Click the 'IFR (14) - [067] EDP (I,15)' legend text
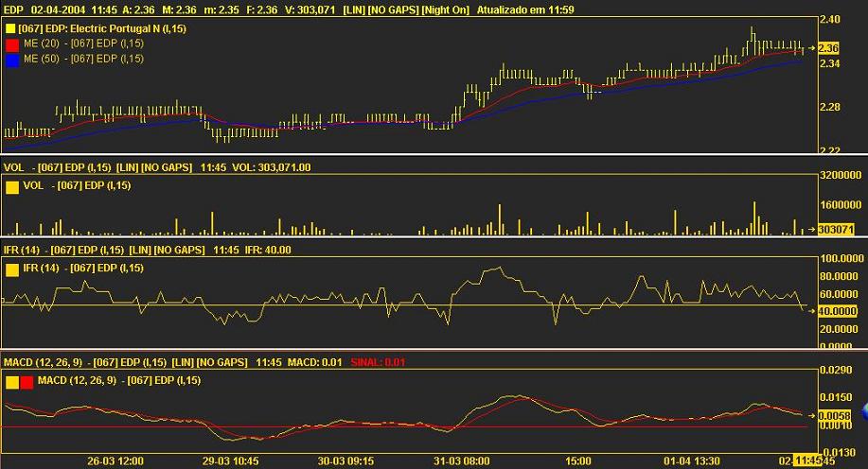 pyautogui.click(x=83, y=269)
